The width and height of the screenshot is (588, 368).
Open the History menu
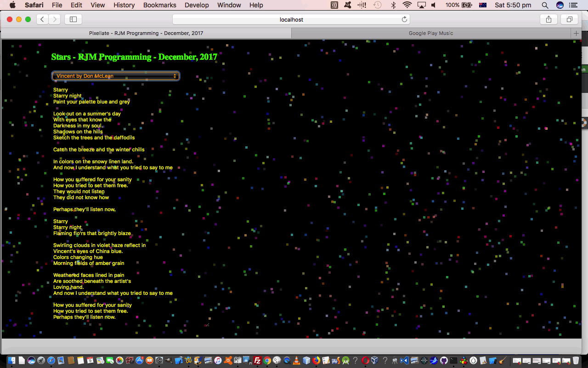[124, 5]
